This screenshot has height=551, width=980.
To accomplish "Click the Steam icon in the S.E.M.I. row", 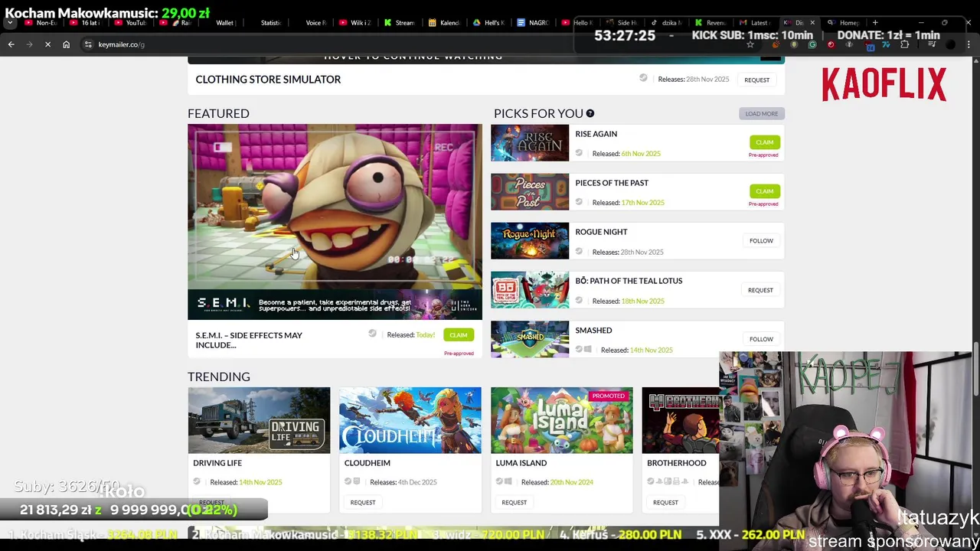I will tap(372, 334).
